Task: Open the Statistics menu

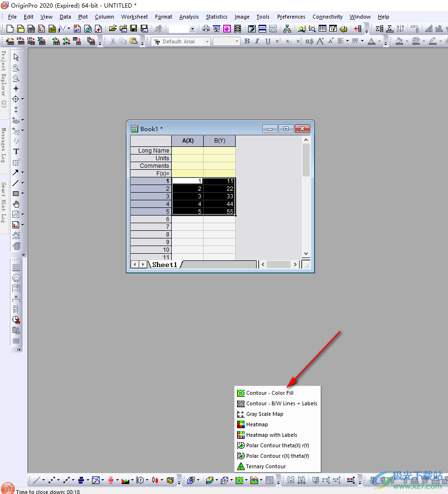Action: point(217,17)
